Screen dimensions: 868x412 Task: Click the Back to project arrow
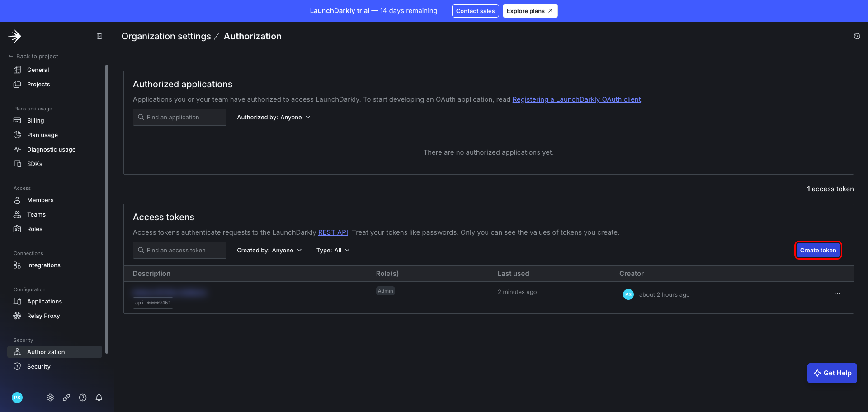11,56
